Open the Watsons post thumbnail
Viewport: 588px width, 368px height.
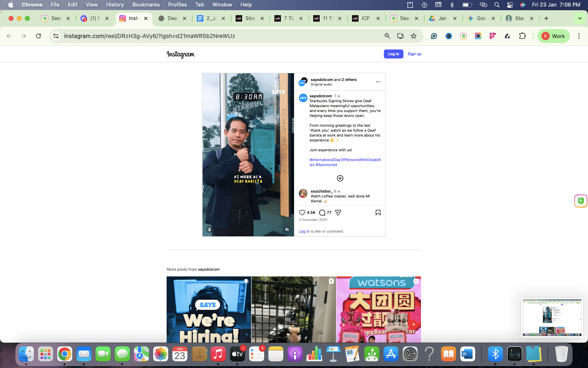coord(379,310)
